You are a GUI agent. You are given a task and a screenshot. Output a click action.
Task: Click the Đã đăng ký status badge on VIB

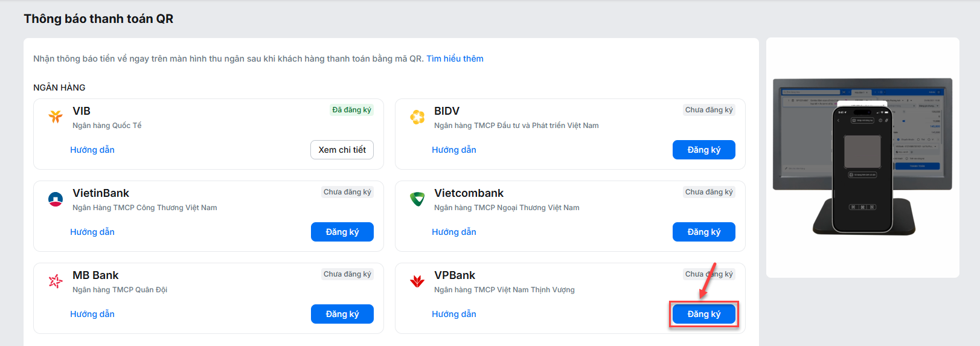(x=351, y=110)
